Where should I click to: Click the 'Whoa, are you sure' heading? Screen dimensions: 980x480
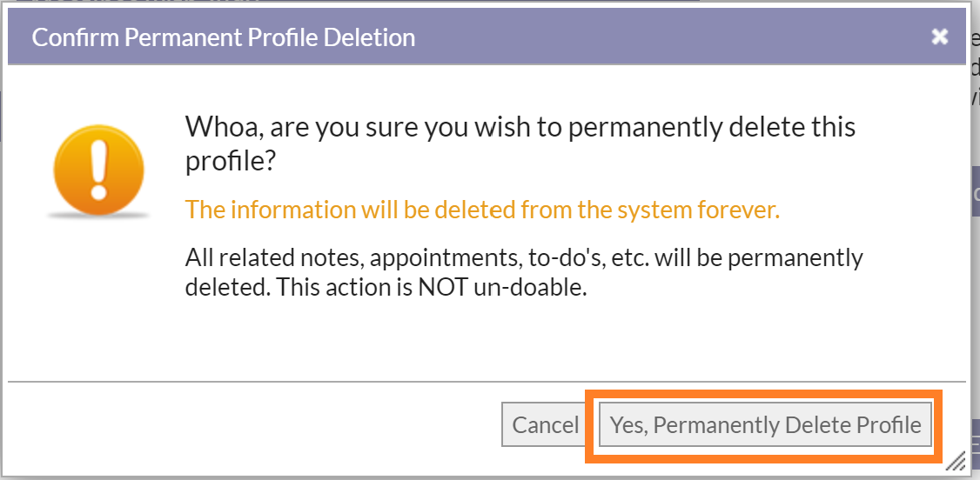[520, 144]
